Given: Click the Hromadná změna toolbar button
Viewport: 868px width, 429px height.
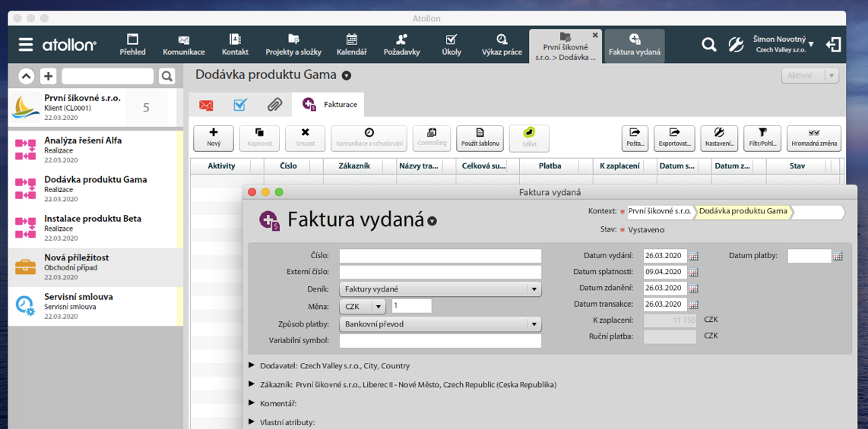Looking at the screenshot, I should 813,138.
